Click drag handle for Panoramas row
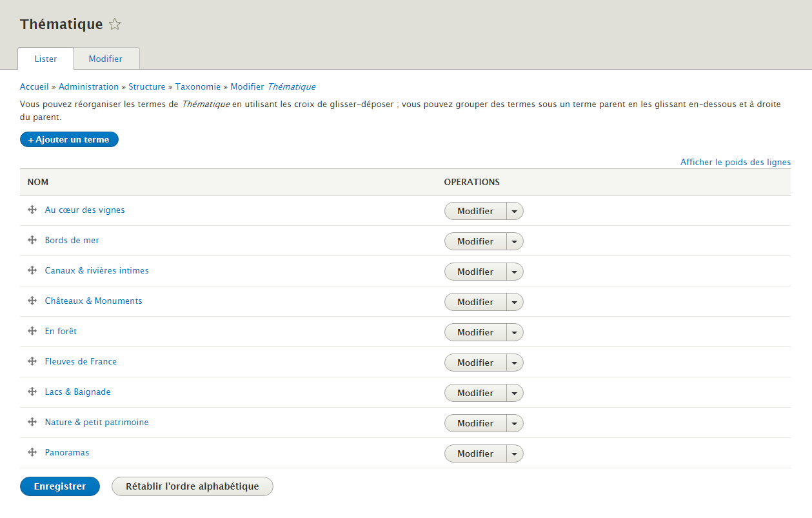Viewport: 812px width, 518px height. coord(32,452)
